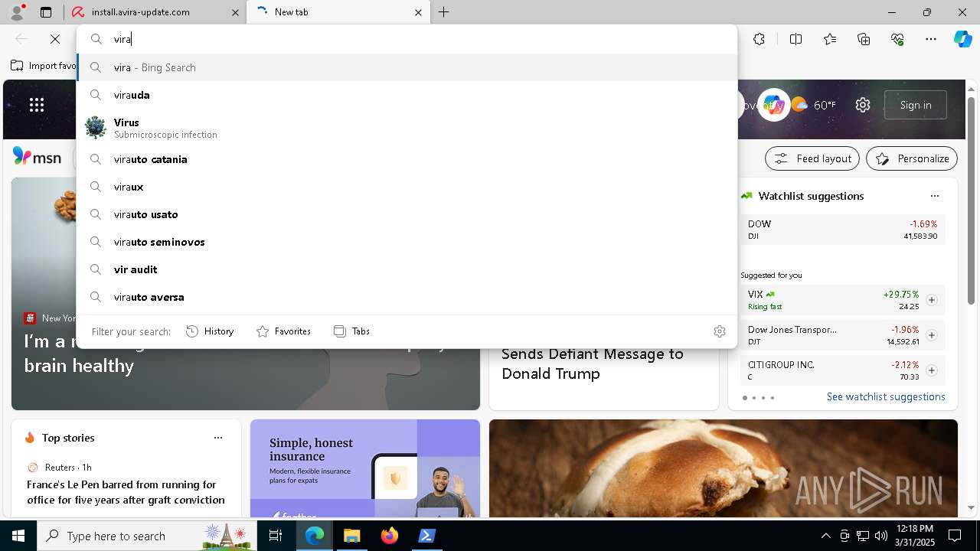Open Top stories more options
The image size is (980, 551).
pos(218,438)
